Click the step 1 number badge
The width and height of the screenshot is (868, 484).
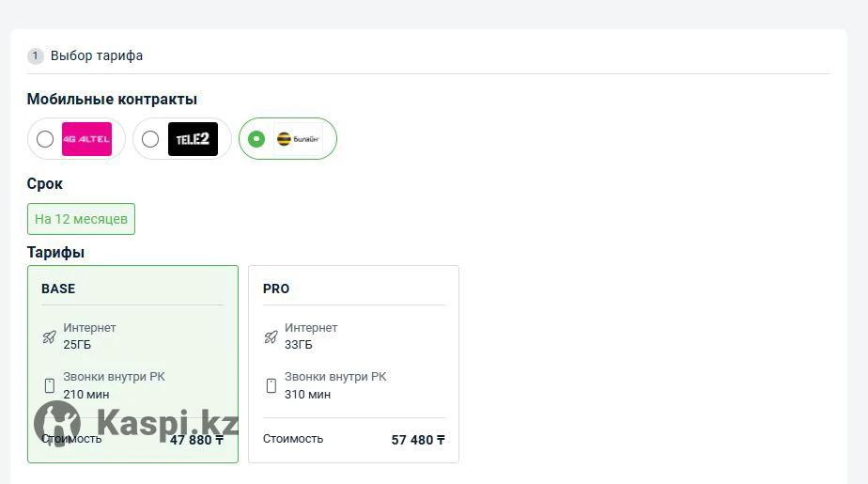coord(36,56)
